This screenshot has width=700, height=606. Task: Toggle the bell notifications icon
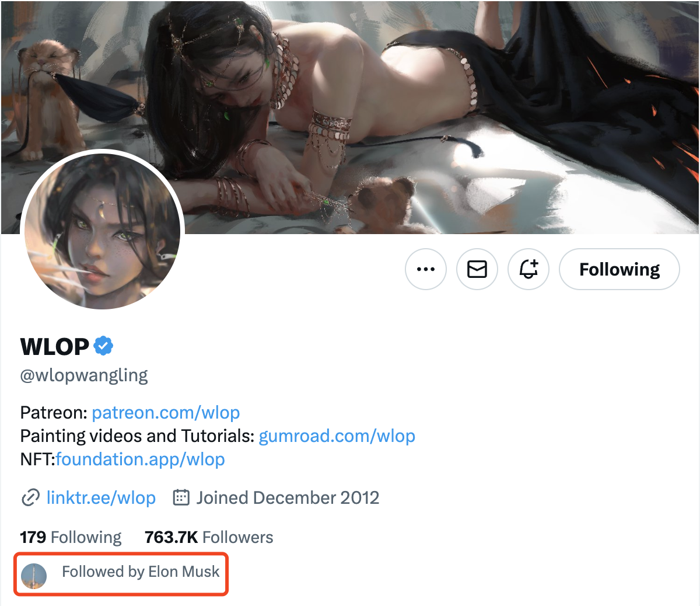click(528, 269)
